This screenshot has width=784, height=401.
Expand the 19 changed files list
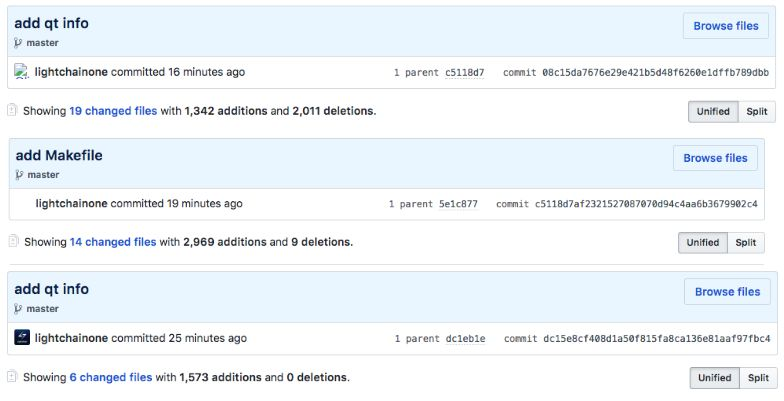pyautogui.click(x=113, y=111)
